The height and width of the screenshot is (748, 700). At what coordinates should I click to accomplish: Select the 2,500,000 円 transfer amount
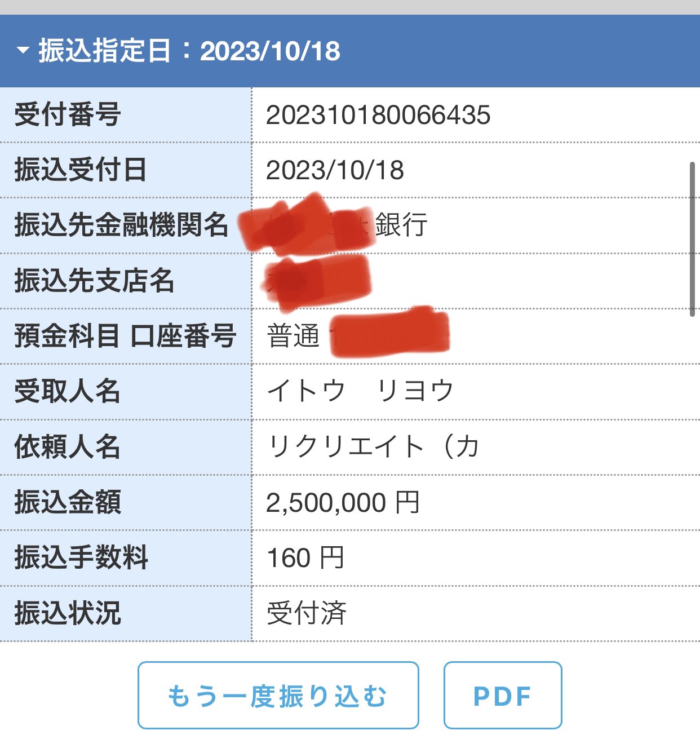coord(343,502)
